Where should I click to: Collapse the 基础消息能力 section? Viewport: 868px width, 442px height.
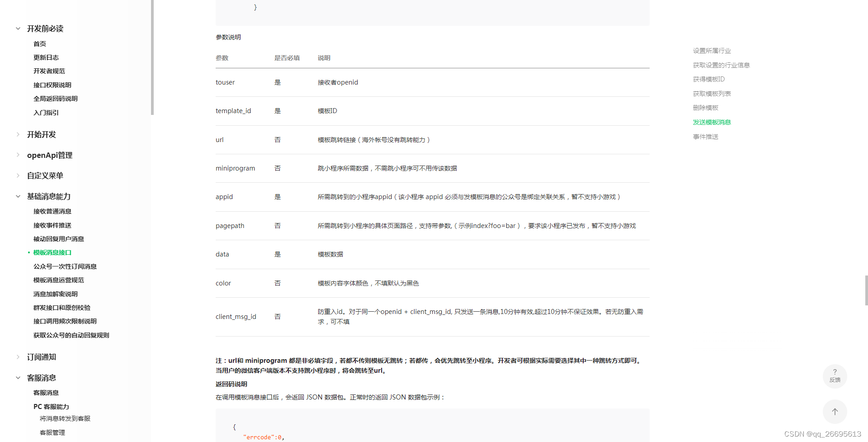click(18, 196)
